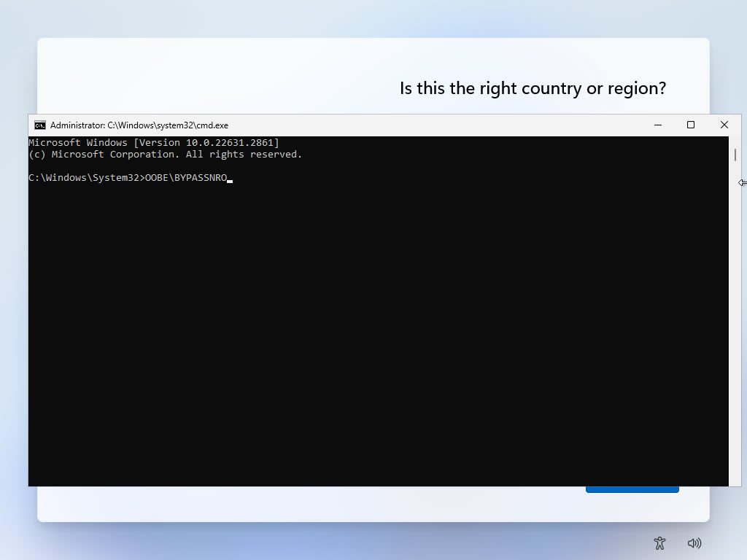
Task: Focus the setup panel above the console
Action: tap(219, 73)
